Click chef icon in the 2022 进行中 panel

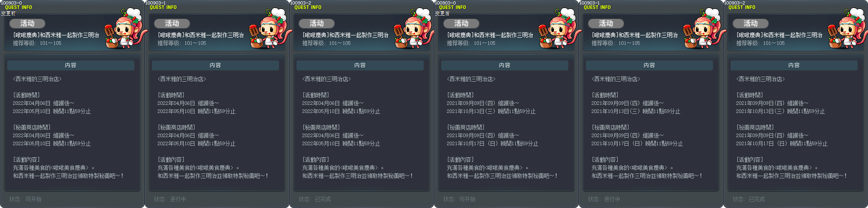point(267,28)
